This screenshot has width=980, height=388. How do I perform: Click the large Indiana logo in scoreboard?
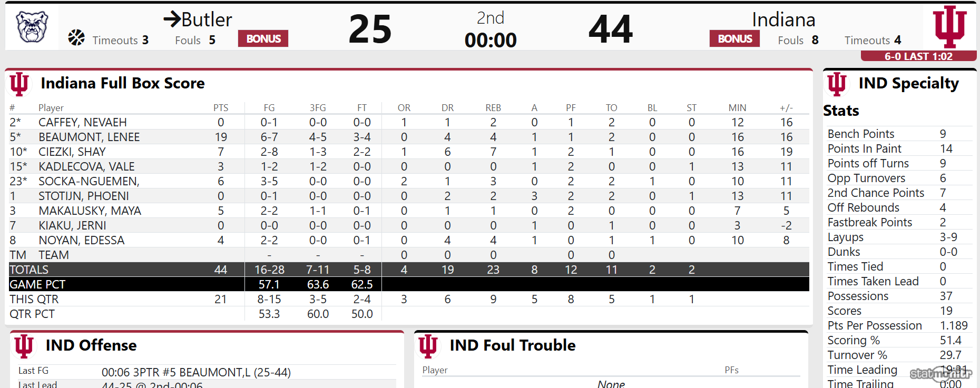tap(949, 26)
